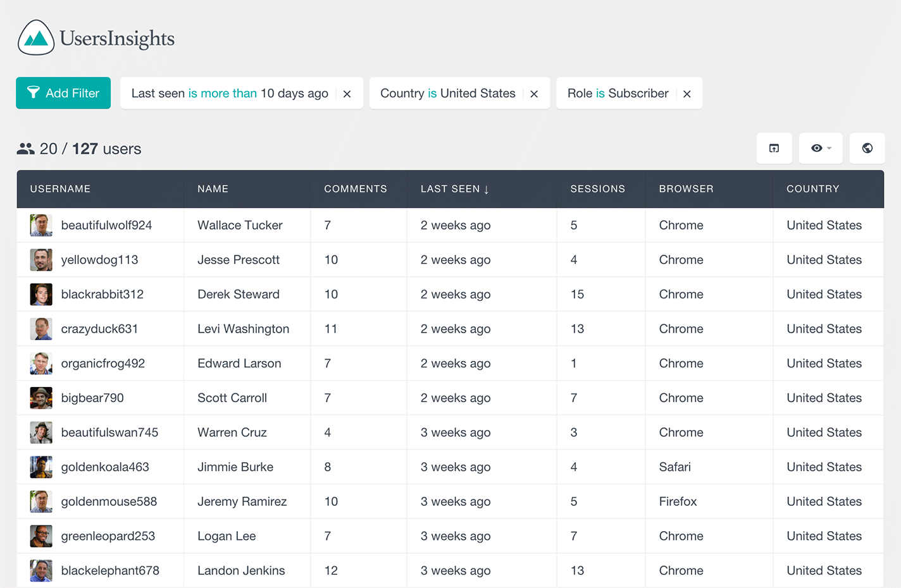Screen dimensions: 901x588
Task: Click yellowdog113 avatar
Action: 41,260
